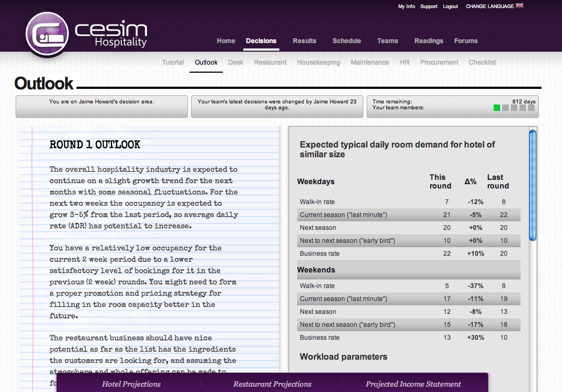The image size is (562, 392).
Task: Open the Projected Income Statement panel
Action: coord(413,384)
